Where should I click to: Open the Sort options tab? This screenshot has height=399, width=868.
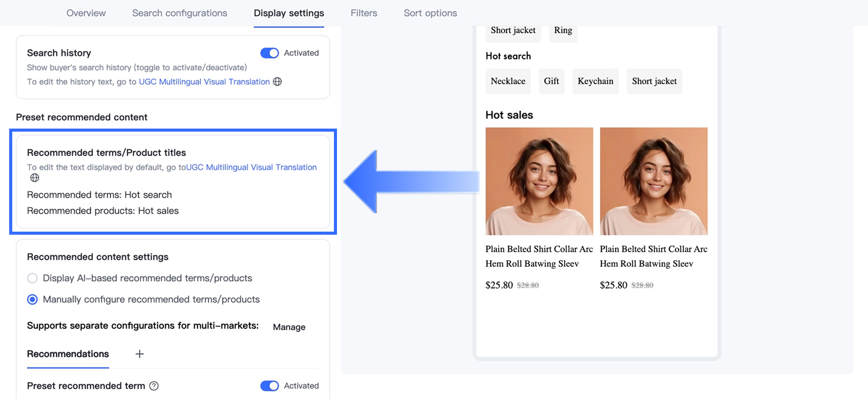(x=430, y=13)
